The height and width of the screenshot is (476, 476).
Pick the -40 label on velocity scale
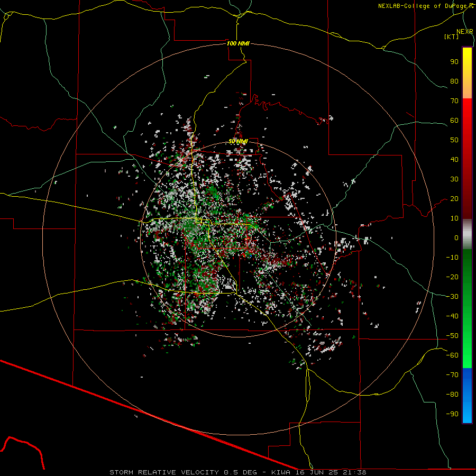click(x=452, y=316)
